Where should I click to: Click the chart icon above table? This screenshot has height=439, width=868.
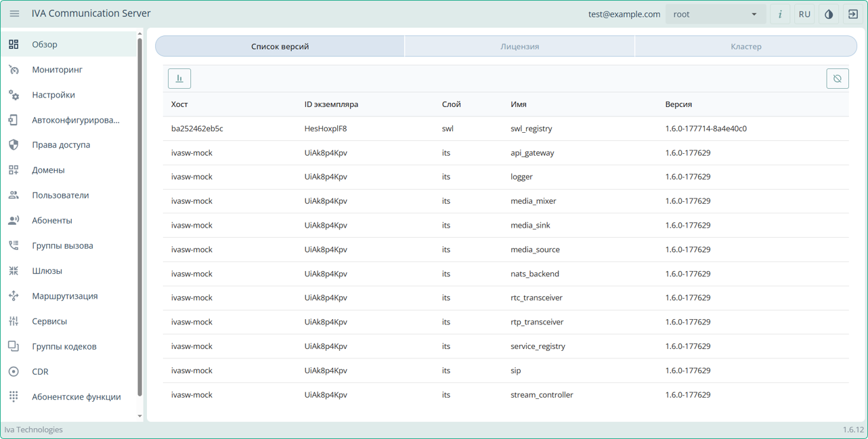tap(179, 79)
